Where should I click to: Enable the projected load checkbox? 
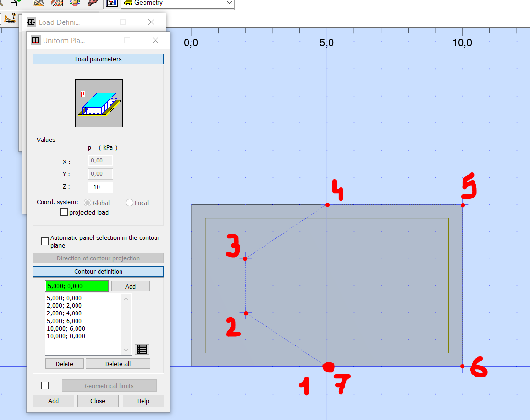(64, 212)
